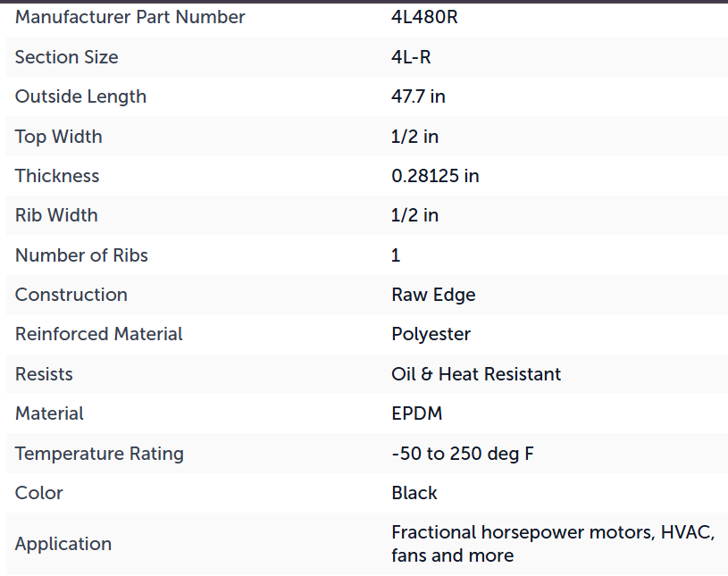Image resolution: width=728 pixels, height=576 pixels.
Task: Select the Polyester value
Action: 431,334
